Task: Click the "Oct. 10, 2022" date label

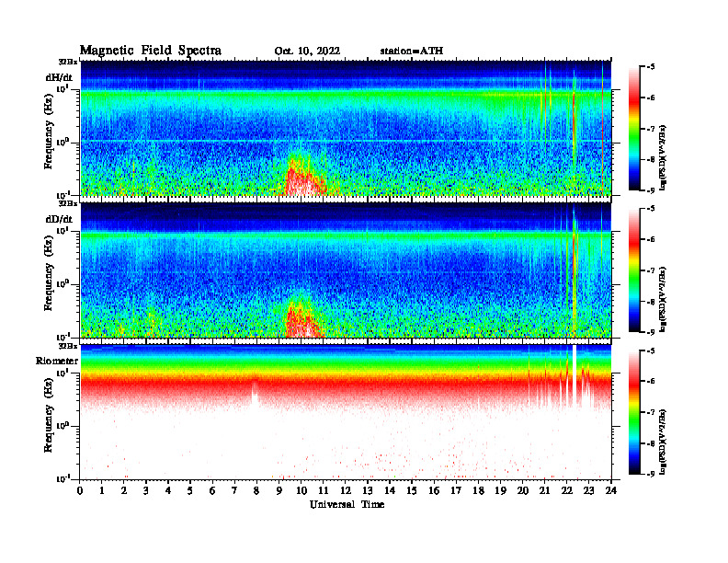Action: click(x=307, y=52)
